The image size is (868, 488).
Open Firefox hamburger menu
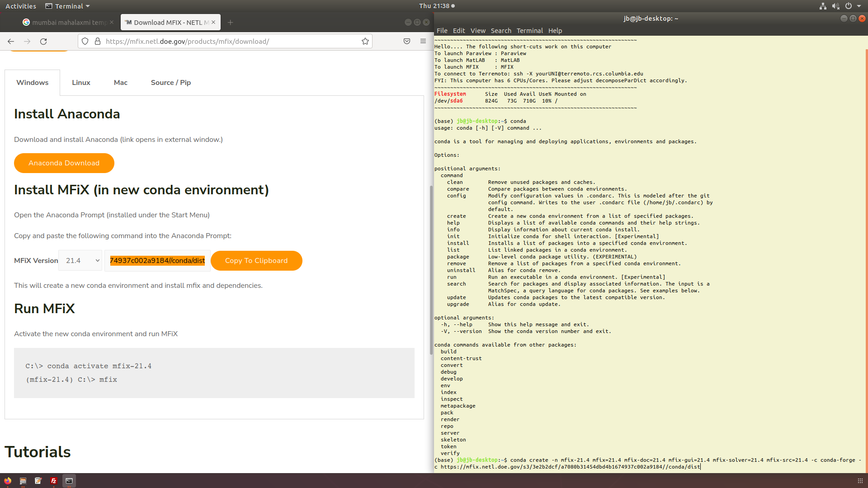click(423, 42)
